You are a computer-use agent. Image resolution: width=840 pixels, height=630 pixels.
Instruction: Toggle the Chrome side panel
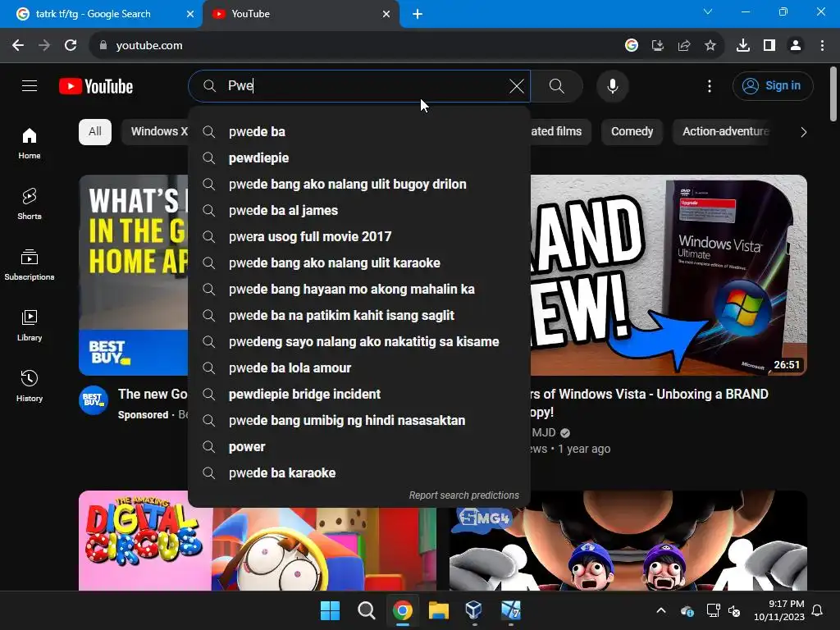[769, 46]
